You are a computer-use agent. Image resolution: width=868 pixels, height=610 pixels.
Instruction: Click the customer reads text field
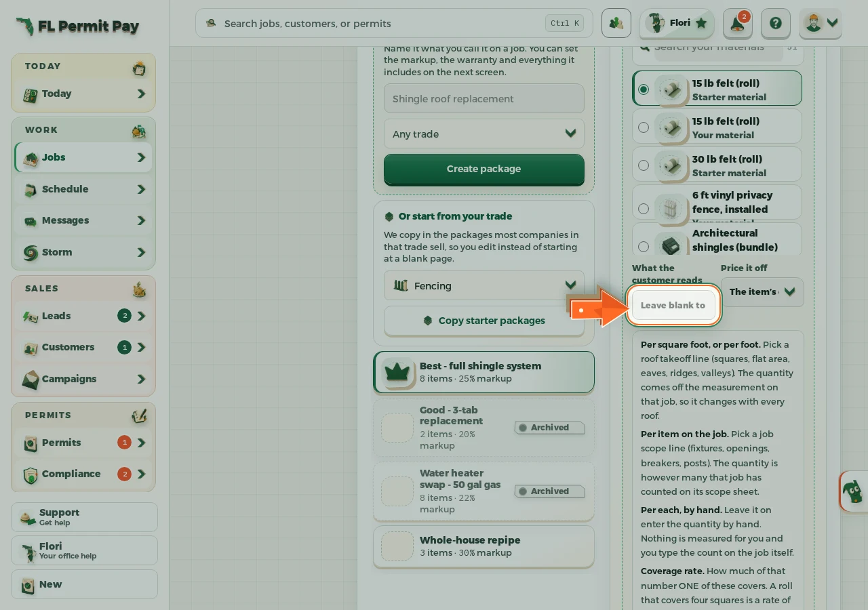673,305
